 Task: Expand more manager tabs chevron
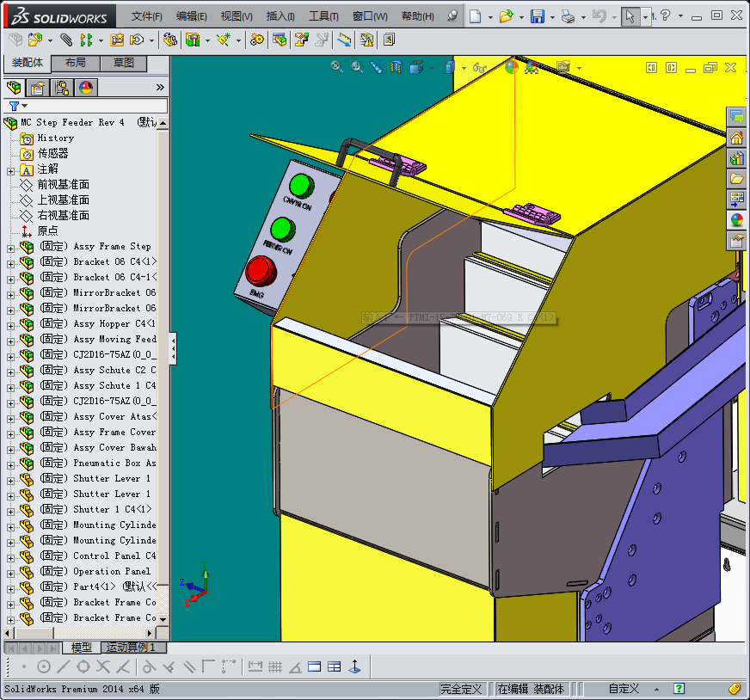(x=160, y=87)
